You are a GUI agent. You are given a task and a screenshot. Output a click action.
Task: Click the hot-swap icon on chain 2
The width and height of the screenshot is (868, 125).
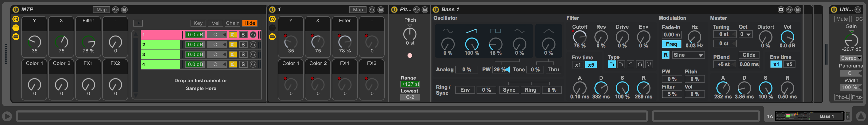(x=253, y=44)
